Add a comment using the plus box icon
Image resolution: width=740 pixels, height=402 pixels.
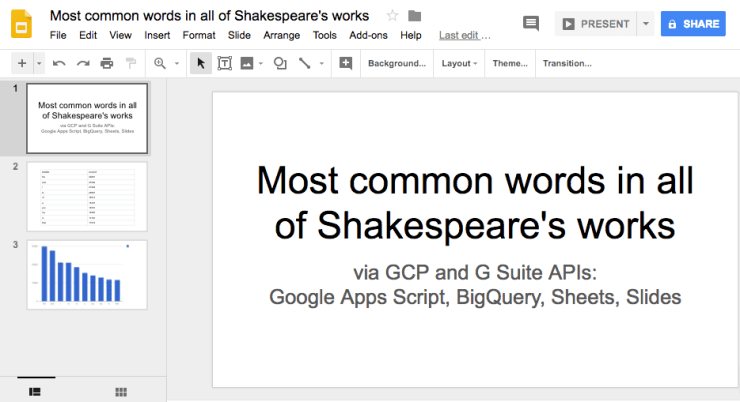346,63
